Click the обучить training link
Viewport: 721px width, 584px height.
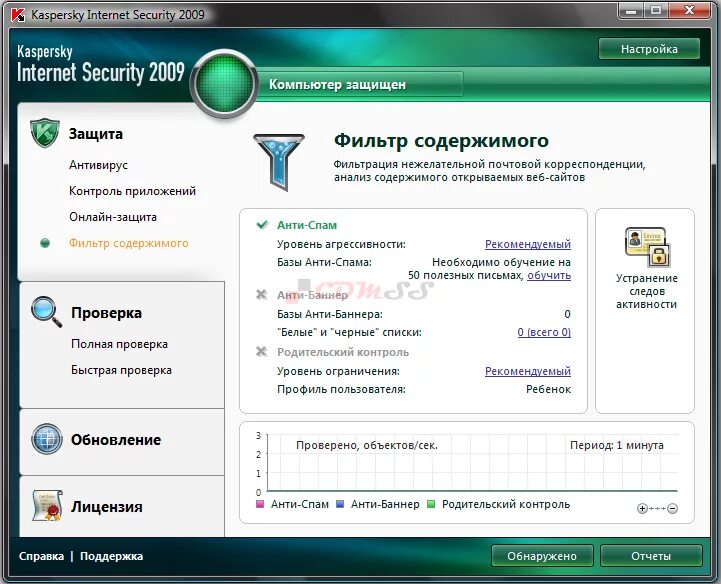[549, 275]
